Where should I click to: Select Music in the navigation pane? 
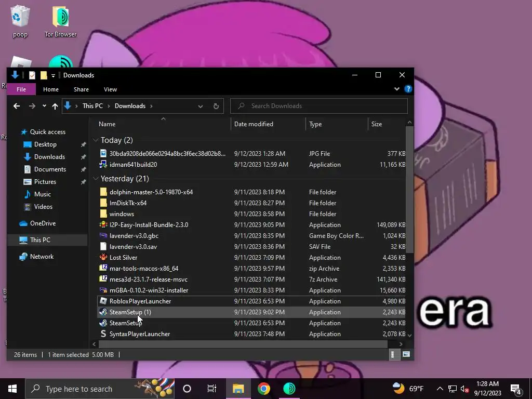click(x=43, y=194)
